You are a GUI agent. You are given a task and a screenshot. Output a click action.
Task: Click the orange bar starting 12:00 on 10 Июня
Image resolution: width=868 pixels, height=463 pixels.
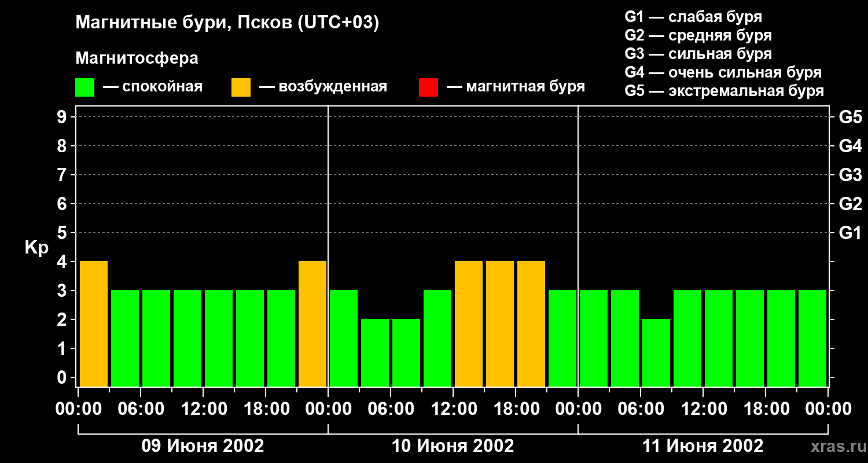point(469,324)
